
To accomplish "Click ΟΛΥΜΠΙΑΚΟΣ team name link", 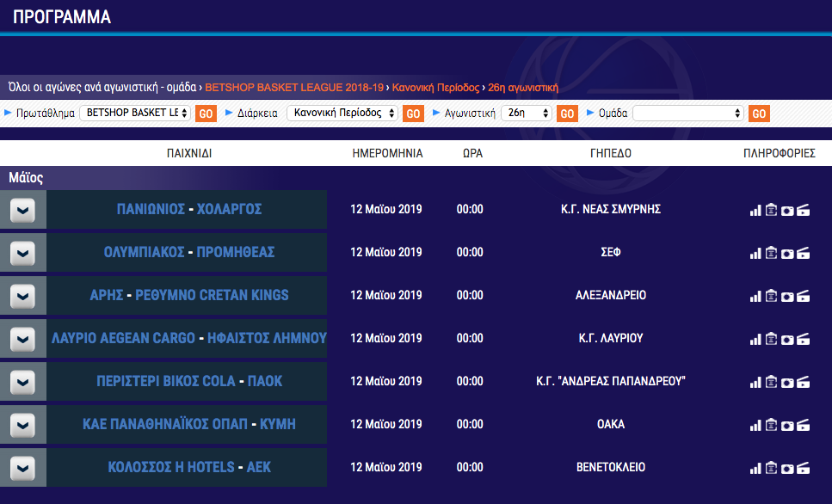I will 144,252.
